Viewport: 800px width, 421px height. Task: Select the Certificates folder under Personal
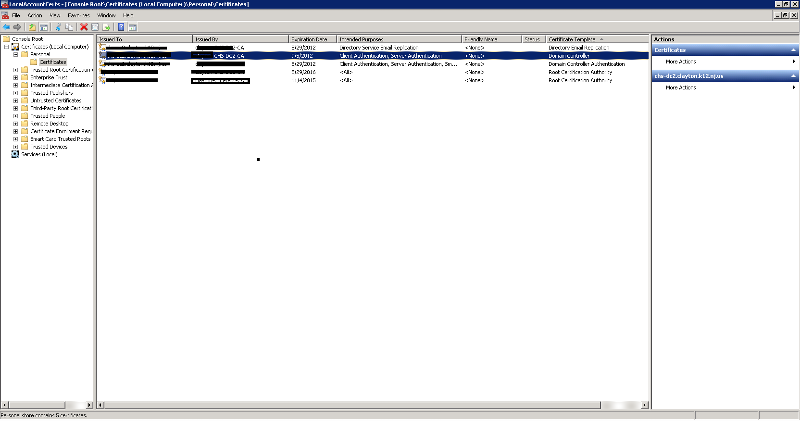[53, 62]
